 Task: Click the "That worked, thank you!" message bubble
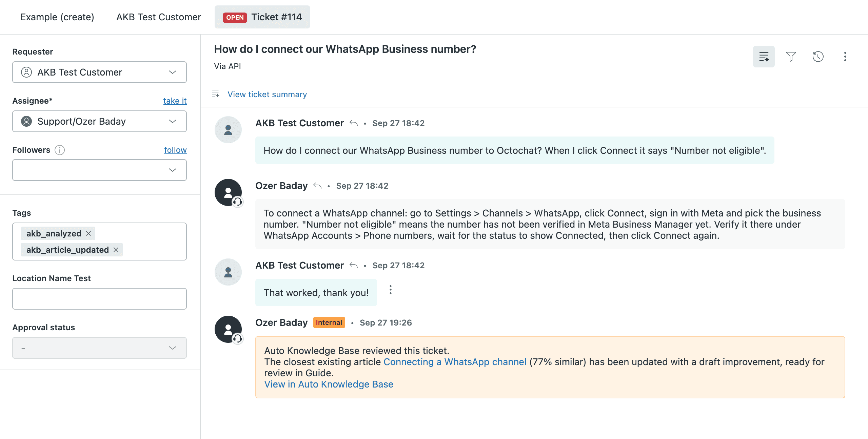pos(316,293)
